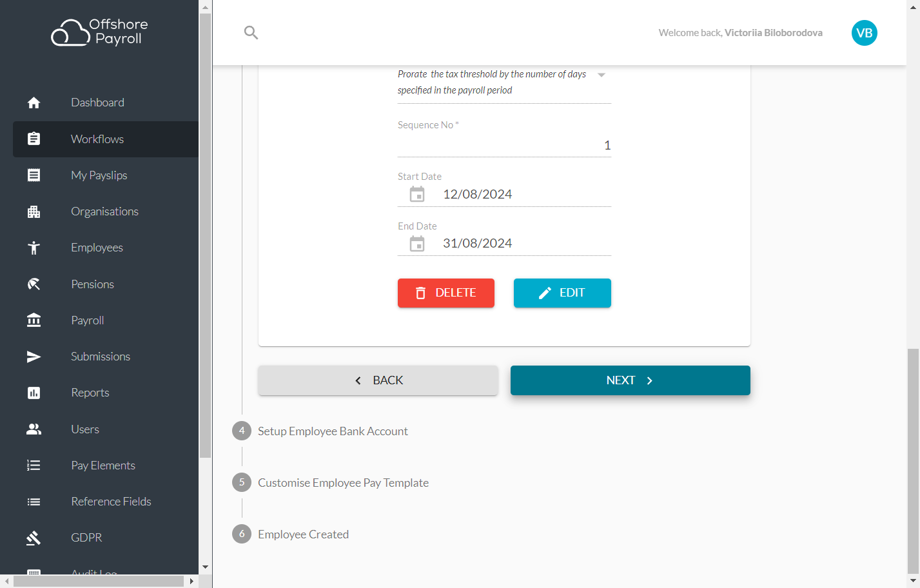Click the sidebar vertical scrollbar down arrow

pos(205,567)
